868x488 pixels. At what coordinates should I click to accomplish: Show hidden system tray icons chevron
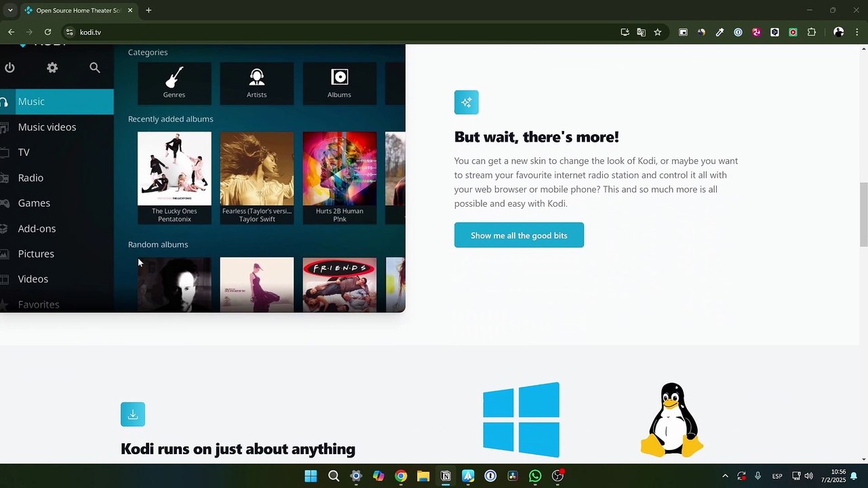pos(725,476)
